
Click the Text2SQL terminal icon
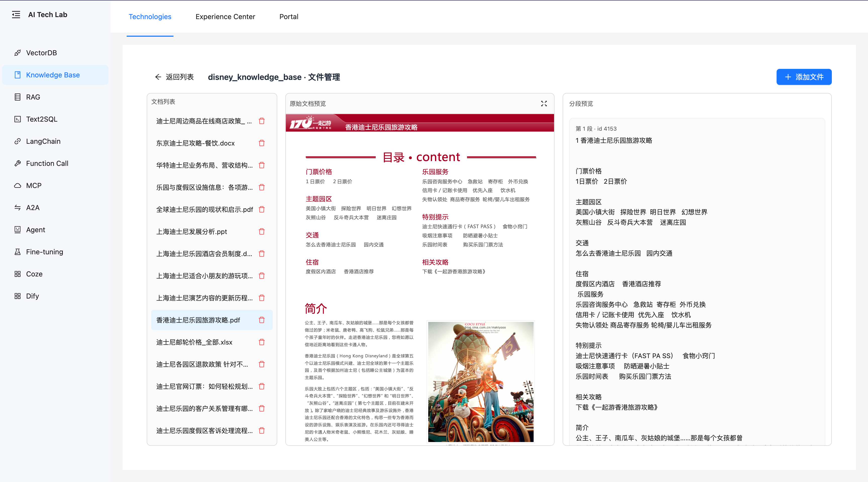pyautogui.click(x=18, y=119)
